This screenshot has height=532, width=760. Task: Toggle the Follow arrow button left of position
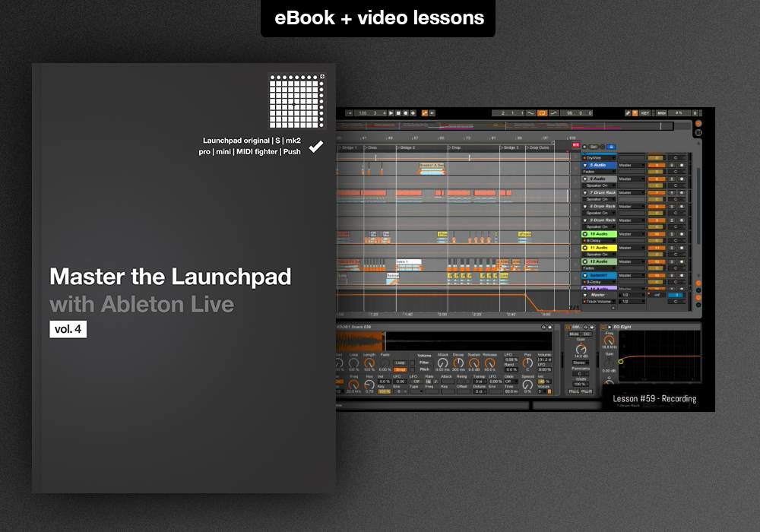pyautogui.click(x=350, y=113)
